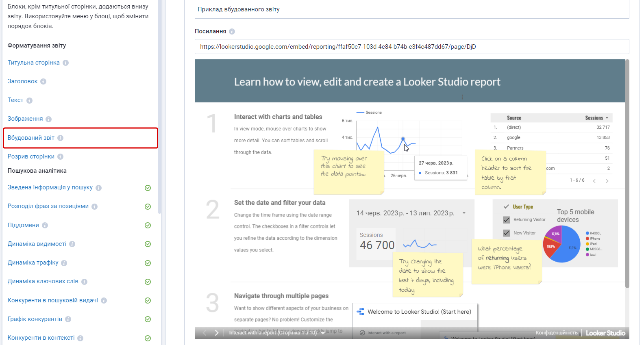
Task: Click info icon beside Вбудований звіт
Action: coord(60,138)
